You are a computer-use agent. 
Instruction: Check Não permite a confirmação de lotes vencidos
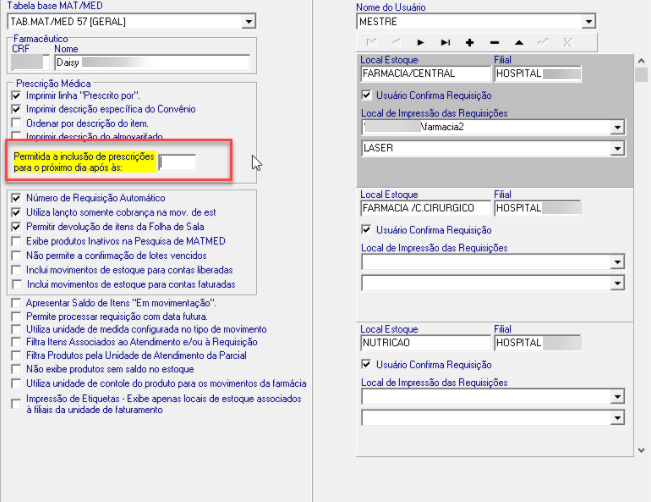click(x=16, y=255)
